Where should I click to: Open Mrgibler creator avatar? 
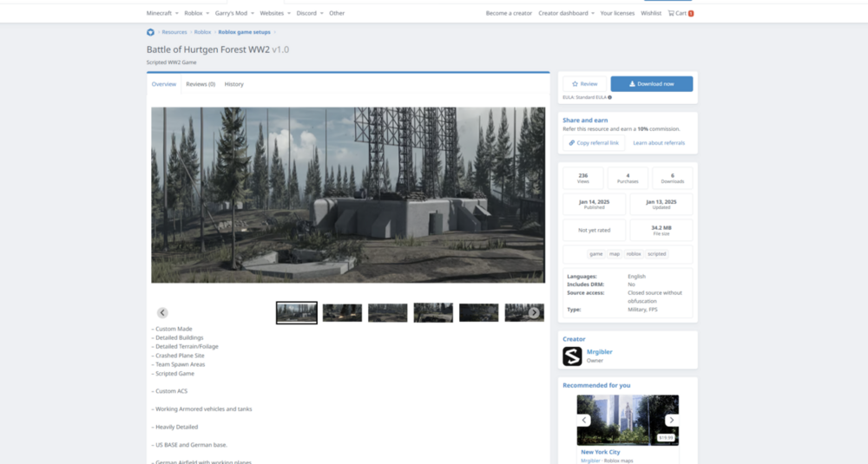point(572,356)
